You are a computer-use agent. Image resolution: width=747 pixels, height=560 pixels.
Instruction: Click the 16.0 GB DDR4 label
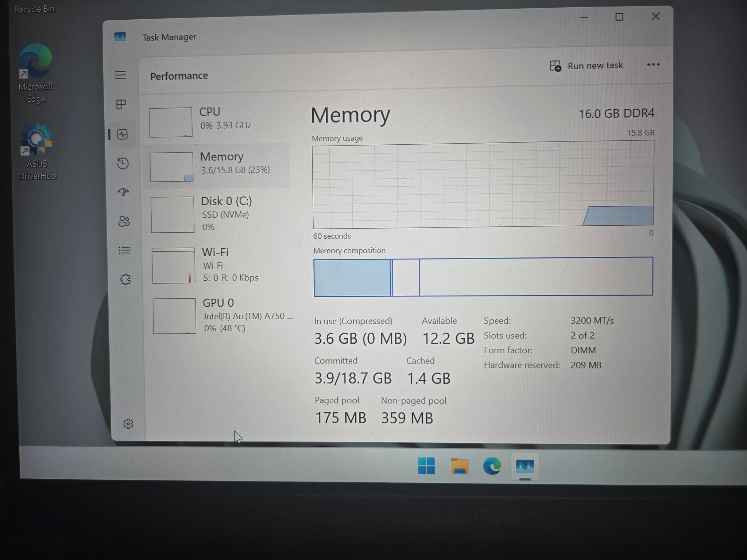point(616,113)
